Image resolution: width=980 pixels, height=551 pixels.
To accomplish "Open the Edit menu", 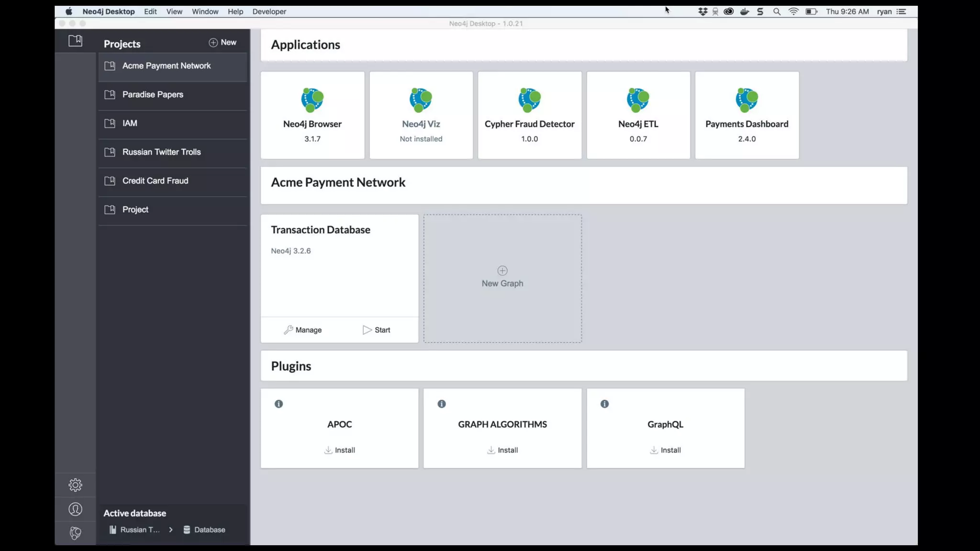I will click(x=150, y=11).
